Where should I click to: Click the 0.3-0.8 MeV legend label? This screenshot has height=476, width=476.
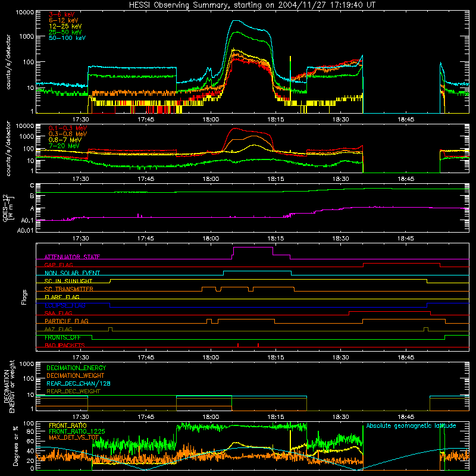pos(68,134)
